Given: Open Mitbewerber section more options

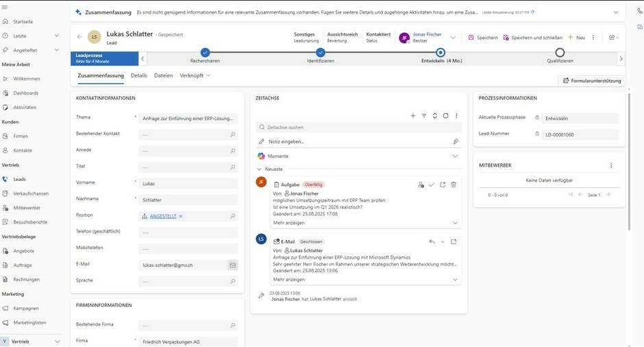Looking at the screenshot, I should click(610, 165).
